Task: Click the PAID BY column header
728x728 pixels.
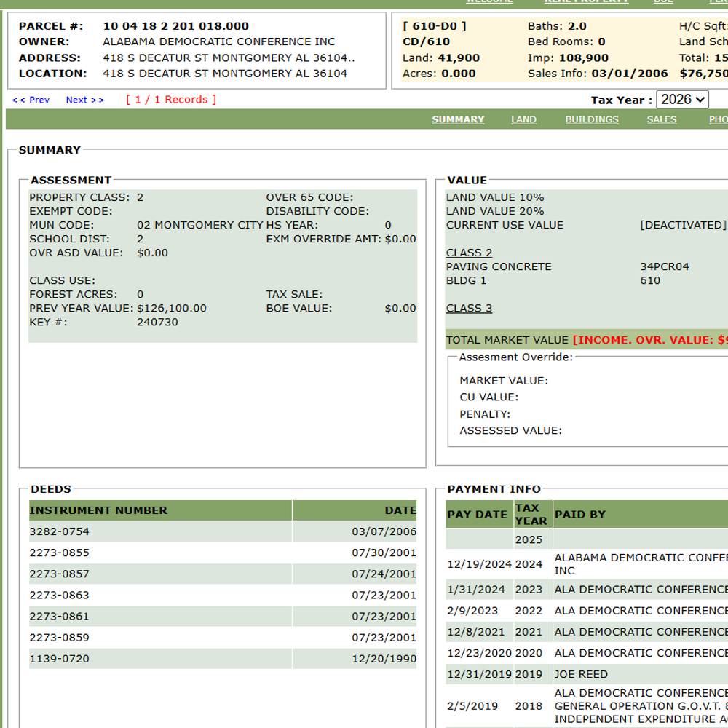Action: point(641,514)
